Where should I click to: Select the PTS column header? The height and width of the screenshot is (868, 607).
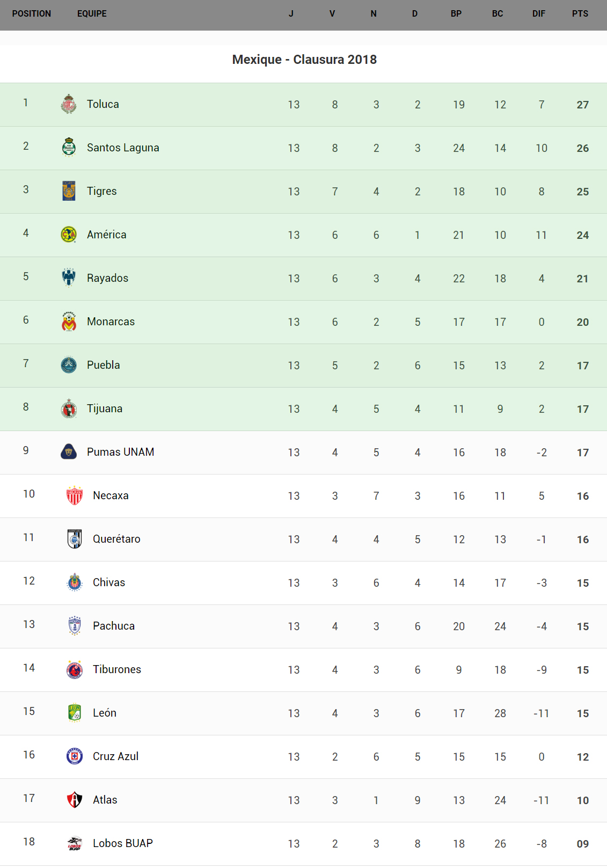click(580, 14)
